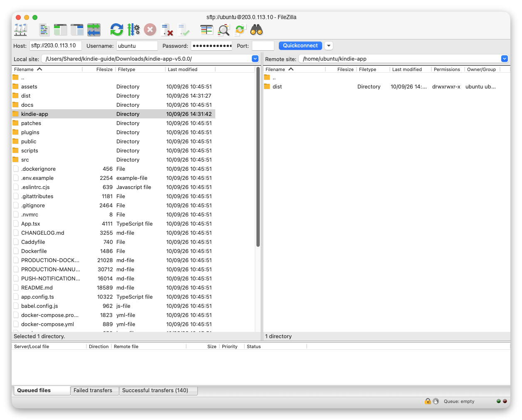Open remote file search binoculars icon
This screenshot has width=522, height=420.
coord(256,29)
